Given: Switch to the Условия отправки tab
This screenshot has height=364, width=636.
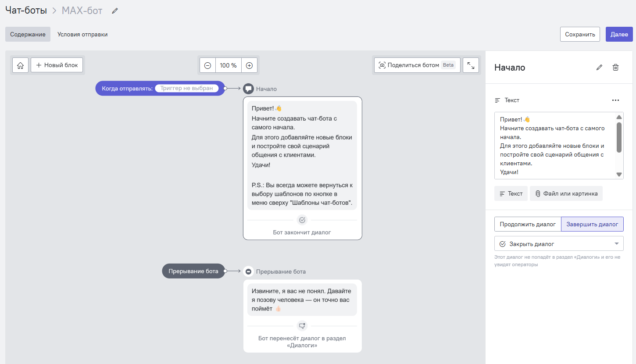Looking at the screenshot, I should point(82,34).
